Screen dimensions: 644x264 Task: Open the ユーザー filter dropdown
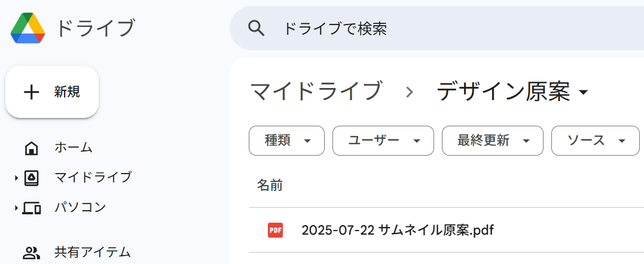(x=383, y=141)
